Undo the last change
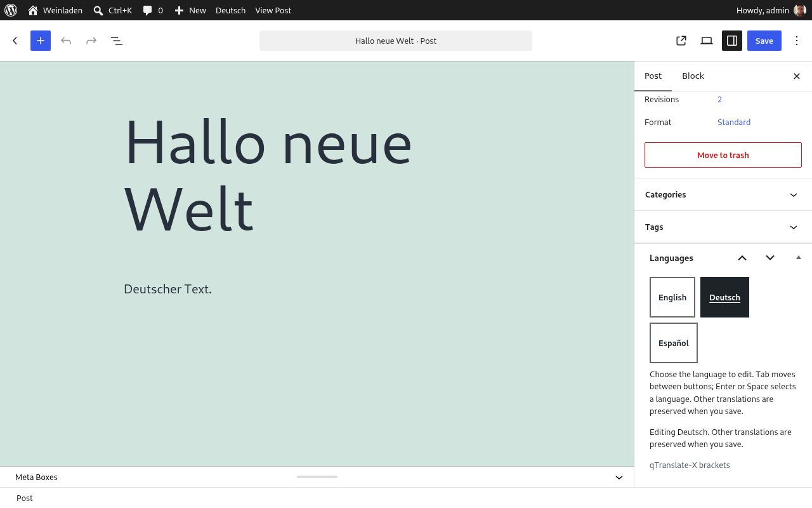Image resolution: width=812 pixels, height=508 pixels. click(x=66, y=41)
